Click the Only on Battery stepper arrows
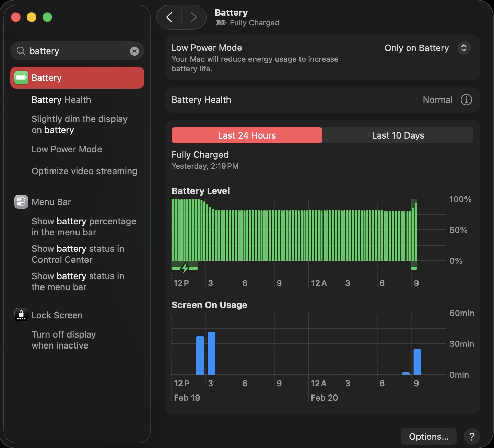Image resolution: width=494 pixels, height=448 pixels. coord(464,48)
